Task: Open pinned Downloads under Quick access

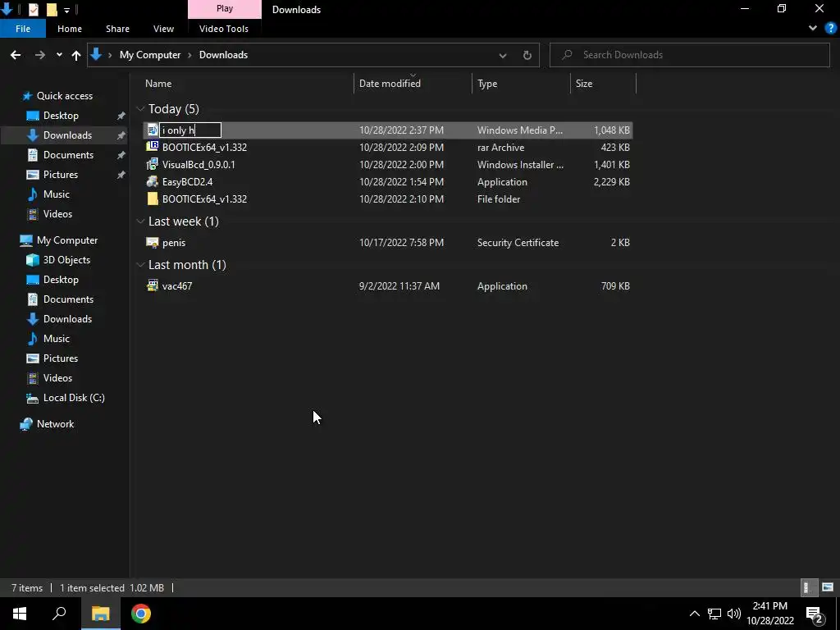Action: [x=67, y=135]
